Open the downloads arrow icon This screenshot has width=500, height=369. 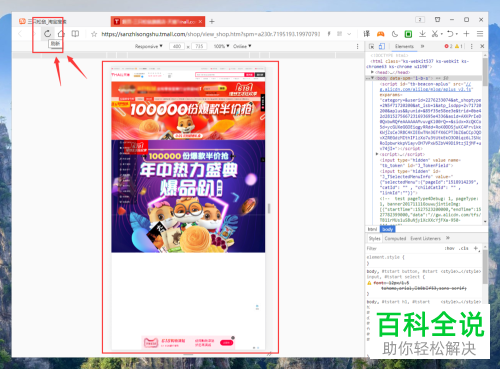click(x=422, y=34)
